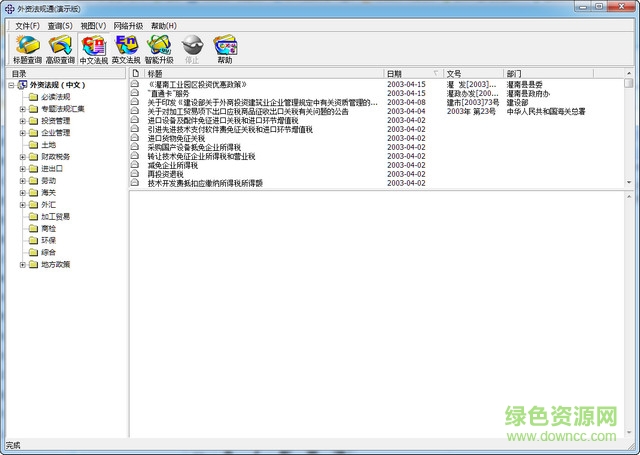
Task: Collapse the 外资法规（中文）root node
Action: 11,85
